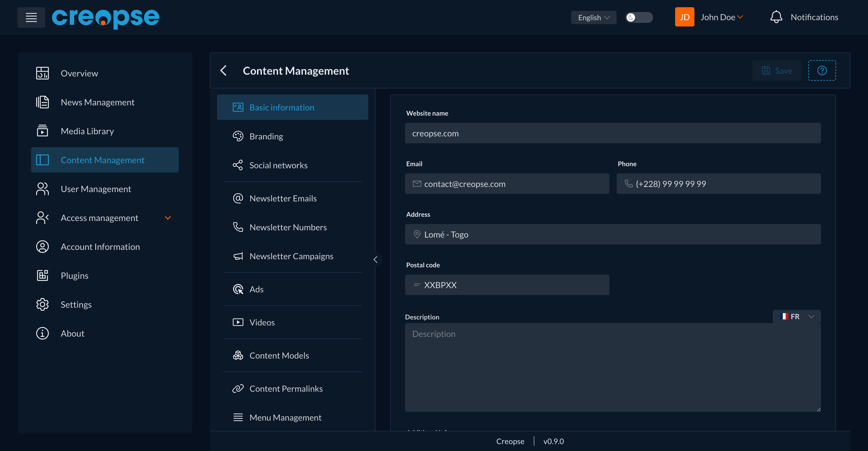Click the Account Information person icon

pyautogui.click(x=42, y=247)
